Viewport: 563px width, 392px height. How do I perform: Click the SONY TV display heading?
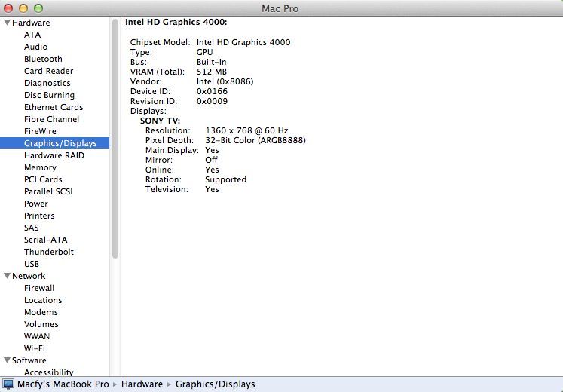(x=160, y=121)
